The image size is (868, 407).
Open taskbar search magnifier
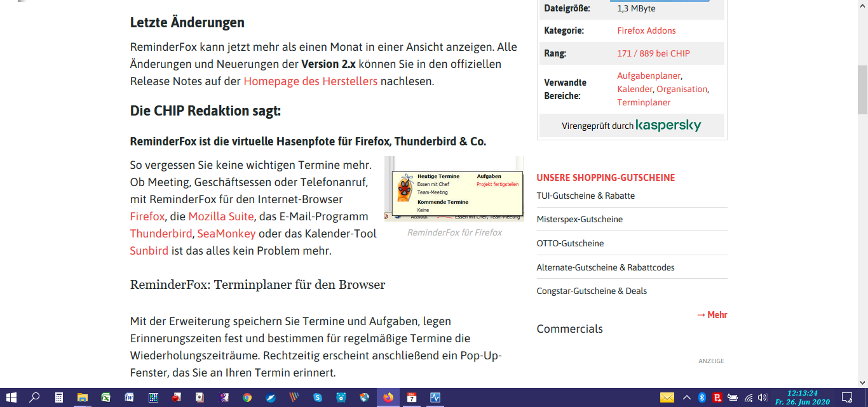35,397
